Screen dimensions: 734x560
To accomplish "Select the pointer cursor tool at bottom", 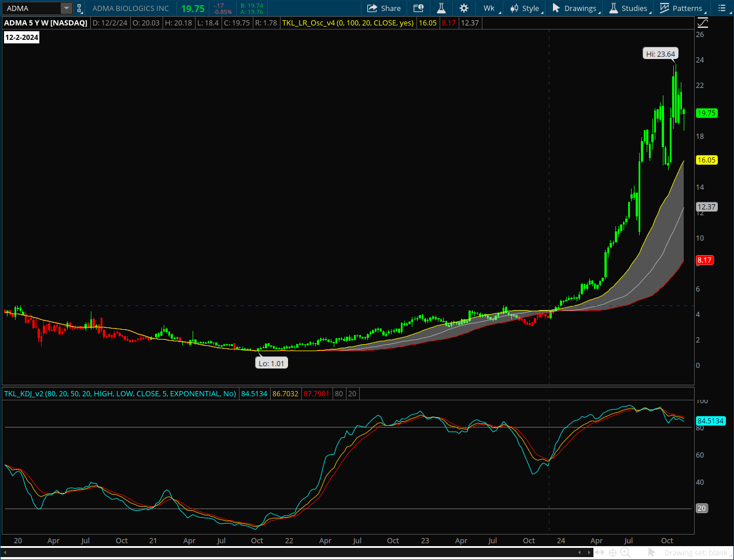I will 652,552.
